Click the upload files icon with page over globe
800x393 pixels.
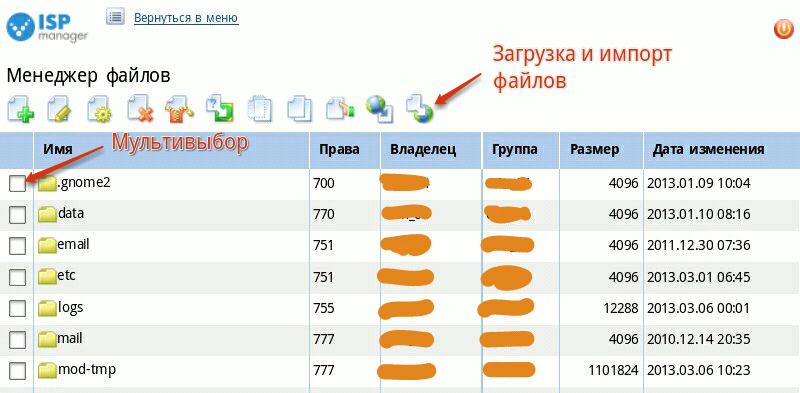point(419,109)
